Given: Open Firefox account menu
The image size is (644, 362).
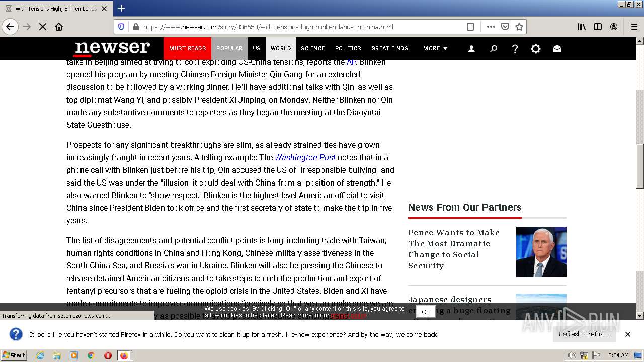Looking at the screenshot, I should point(614,27).
